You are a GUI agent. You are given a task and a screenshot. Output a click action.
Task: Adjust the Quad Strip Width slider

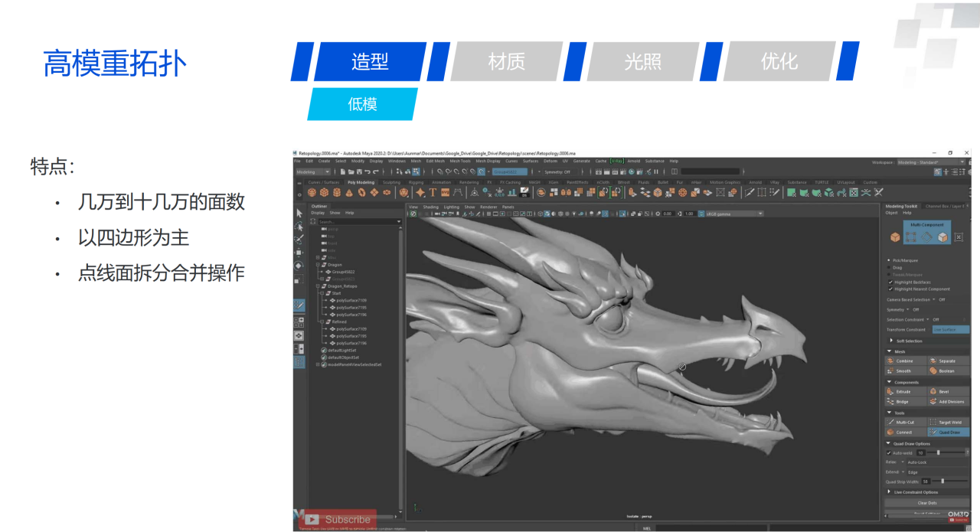(942, 481)
